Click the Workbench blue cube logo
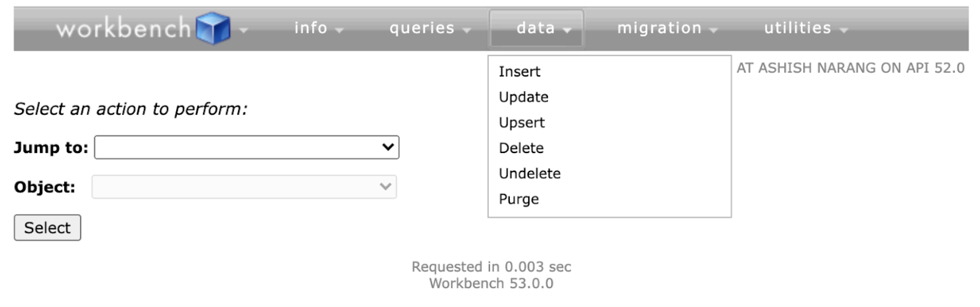This screenshot has height=307, width=980. 213,28
